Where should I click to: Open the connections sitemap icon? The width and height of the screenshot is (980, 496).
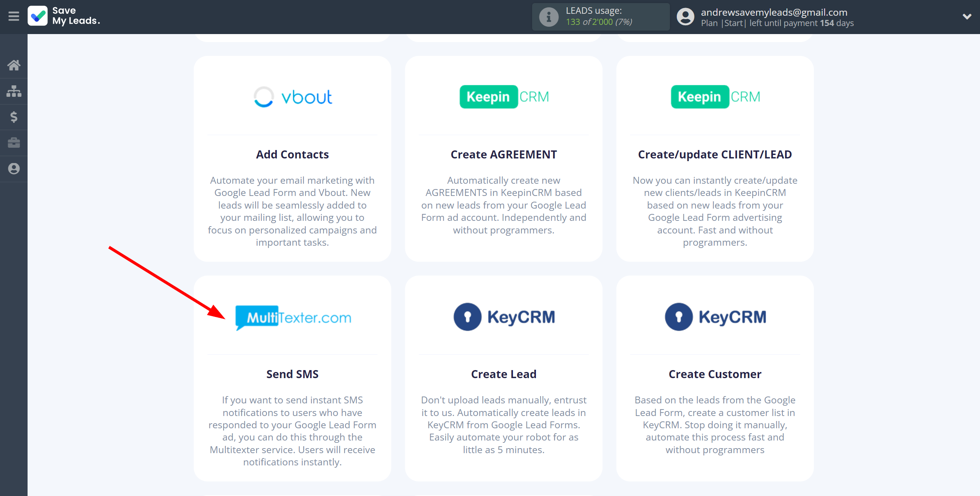point(14,91)
